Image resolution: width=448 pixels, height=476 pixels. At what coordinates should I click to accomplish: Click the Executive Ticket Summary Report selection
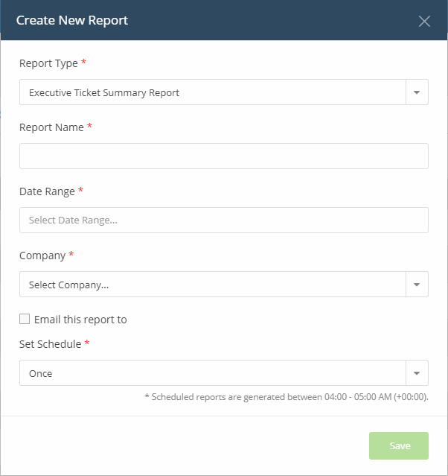pos(104,92)
